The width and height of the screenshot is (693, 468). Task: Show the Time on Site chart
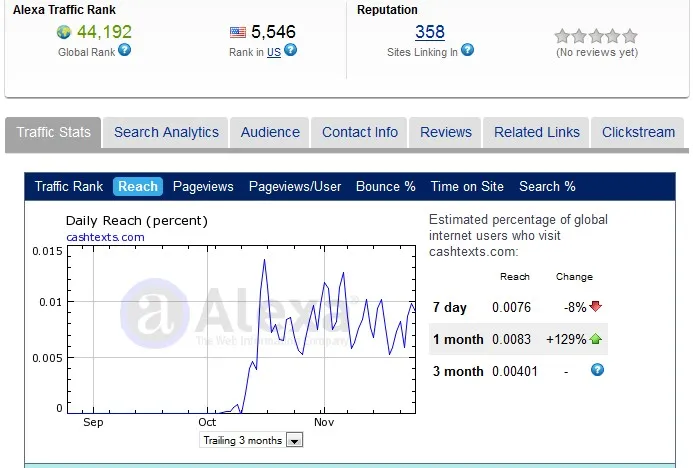pos(467,186)
